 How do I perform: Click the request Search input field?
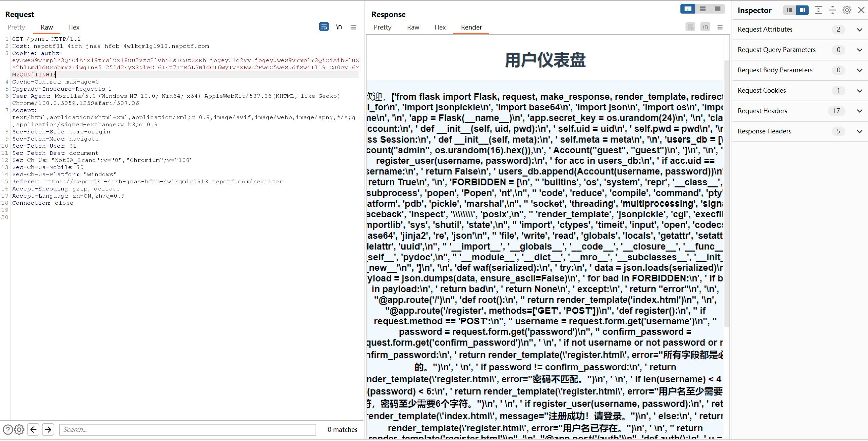click(188, 429)
